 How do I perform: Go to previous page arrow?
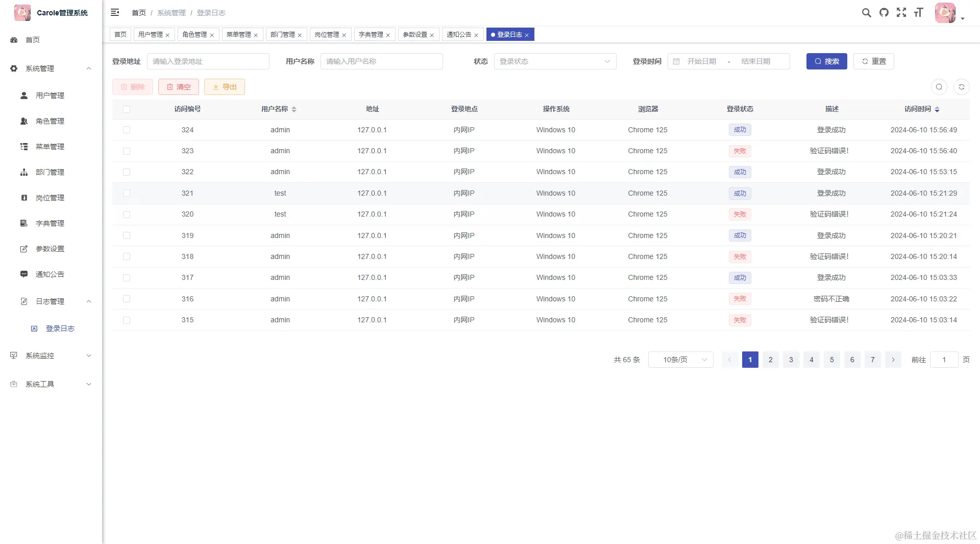[730, 360]
